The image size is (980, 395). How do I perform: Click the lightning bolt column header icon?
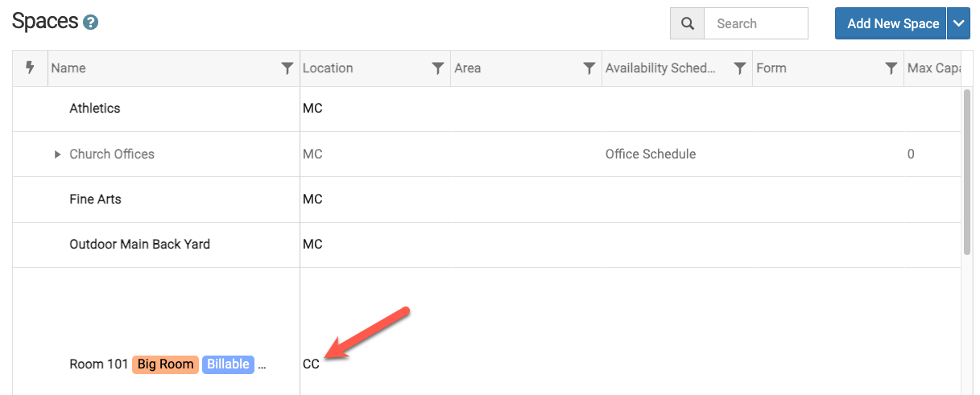31,68
